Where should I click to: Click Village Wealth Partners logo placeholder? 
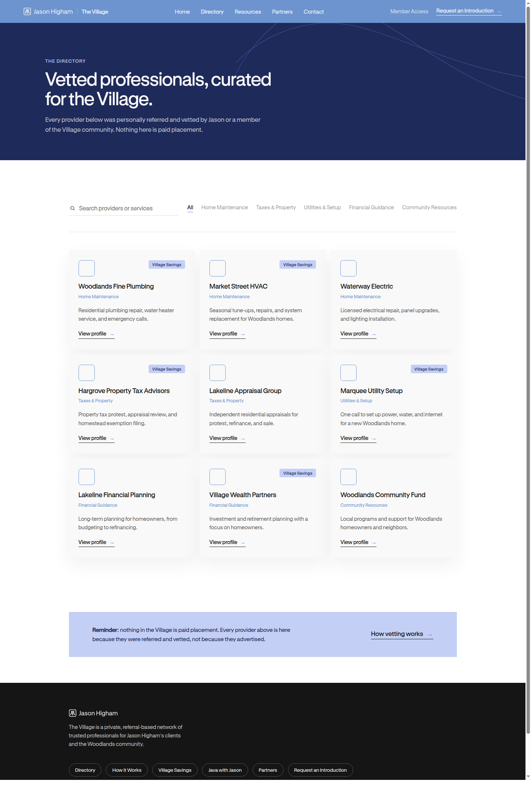(x=218, y=477)
